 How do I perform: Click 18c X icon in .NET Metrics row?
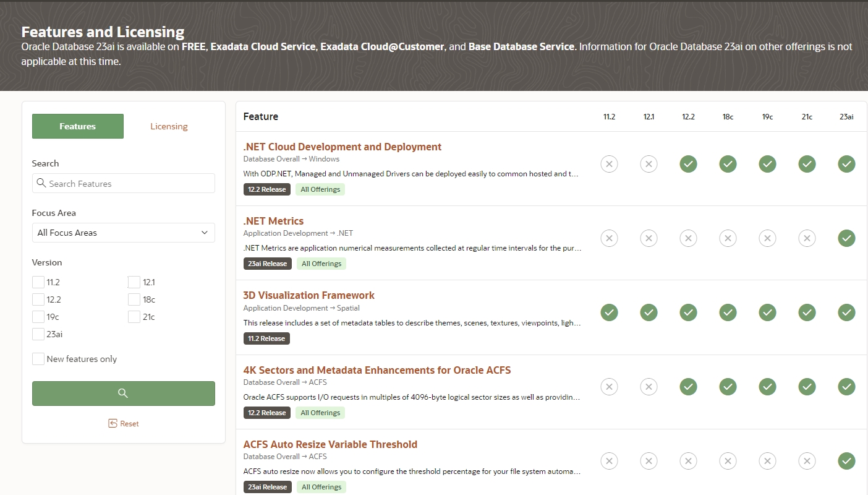click(728, 238)
